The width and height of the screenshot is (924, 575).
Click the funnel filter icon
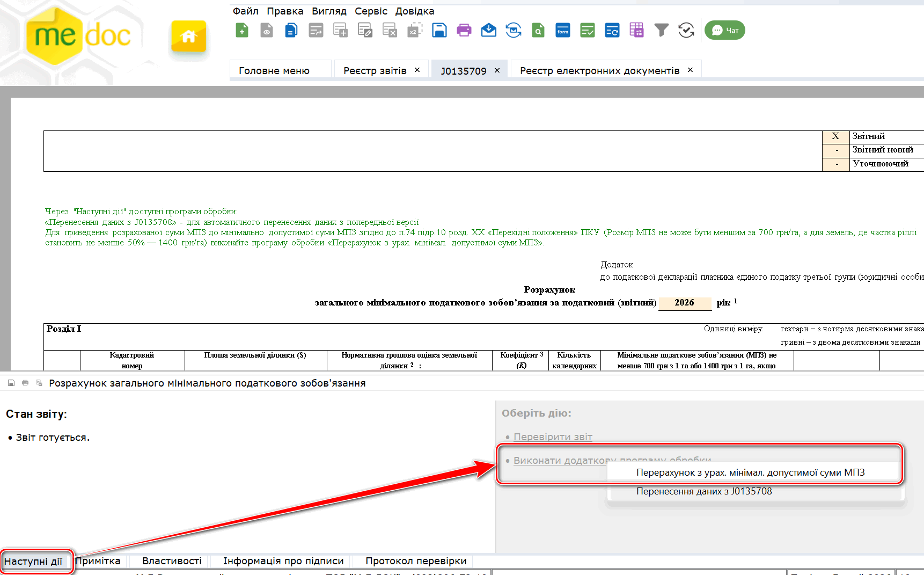pyautogui.click(x=661, y=31)
